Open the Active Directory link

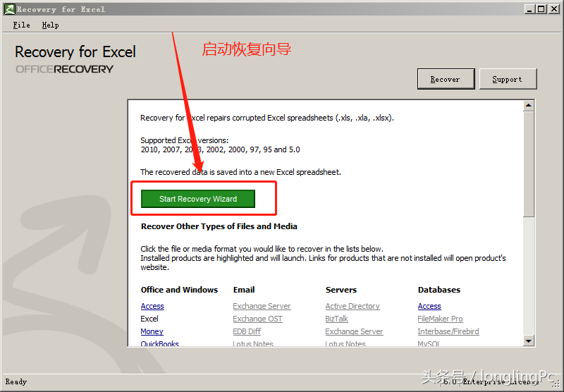coord(352,306)
